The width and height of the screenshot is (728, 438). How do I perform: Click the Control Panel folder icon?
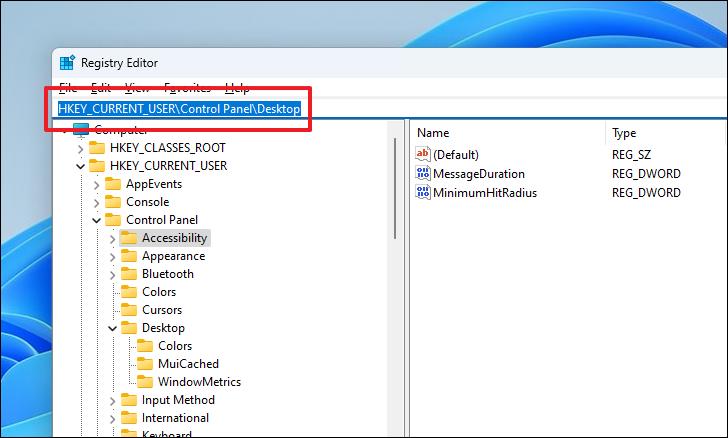[113, 220]
